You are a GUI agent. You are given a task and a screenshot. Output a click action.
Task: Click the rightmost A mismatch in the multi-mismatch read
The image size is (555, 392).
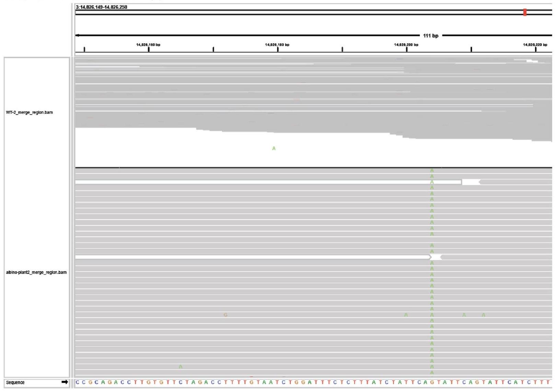click(x=483, y=315)
